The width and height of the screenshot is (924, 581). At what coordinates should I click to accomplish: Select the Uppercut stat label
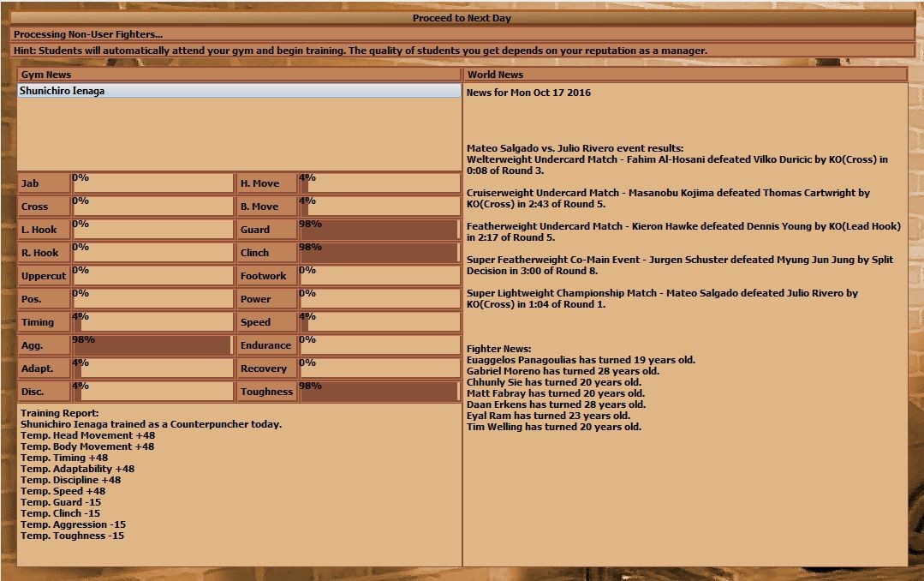pos(44,276)
